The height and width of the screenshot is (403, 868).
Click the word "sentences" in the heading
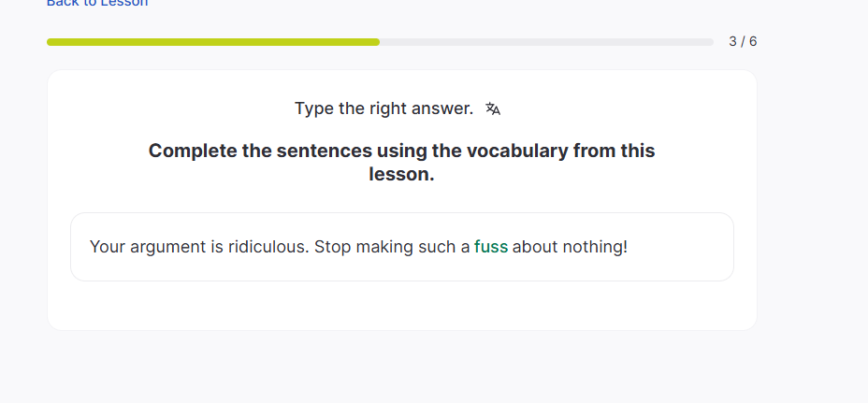point(323,151)
